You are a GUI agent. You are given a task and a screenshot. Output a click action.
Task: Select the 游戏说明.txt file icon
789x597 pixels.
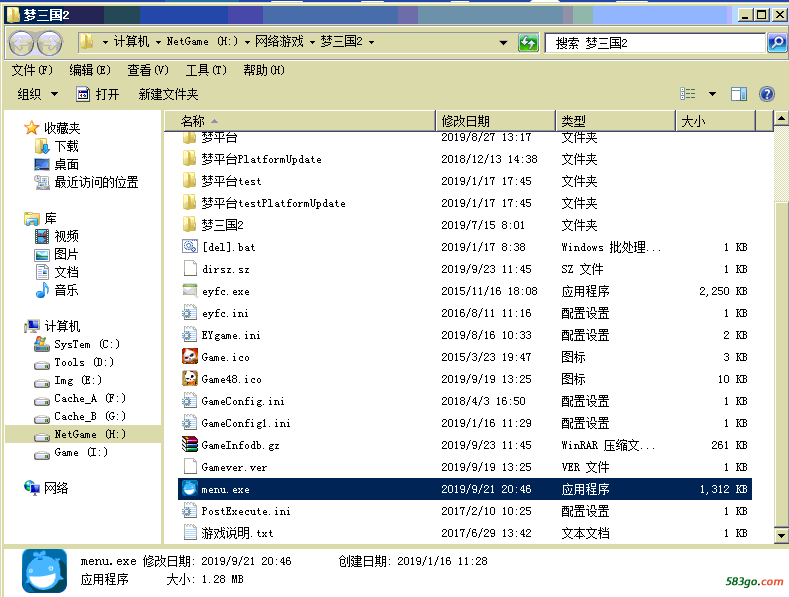(190, 533)
